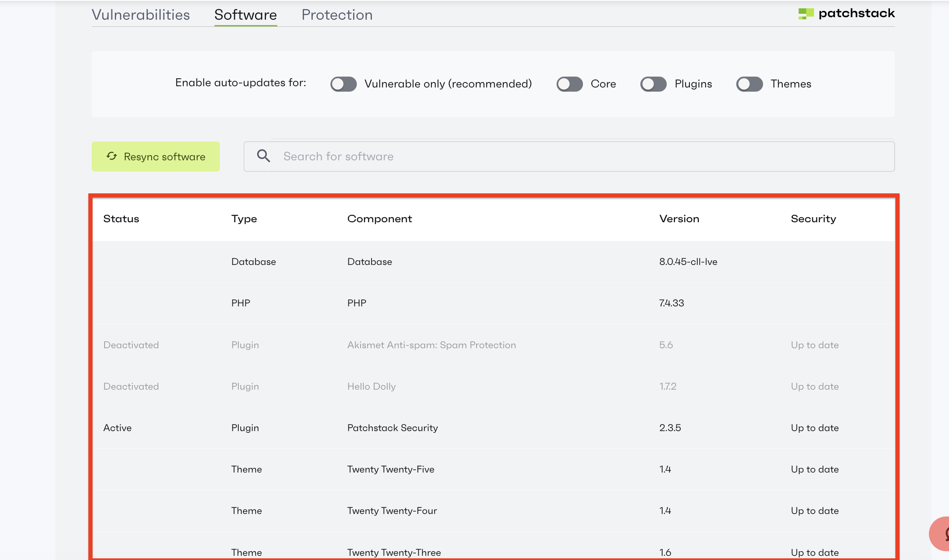
Task: Click the Patchstack logo
Action: point(846,13)
